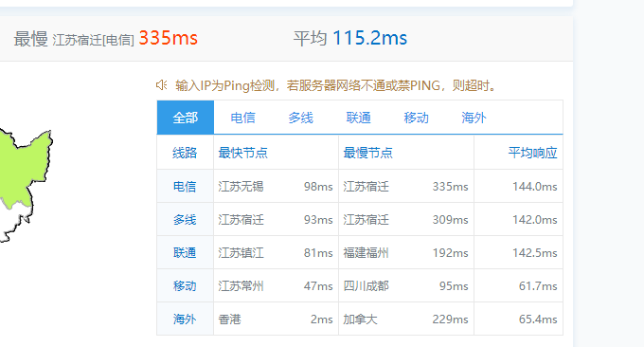Click the 81ms value

pos(318,253)
